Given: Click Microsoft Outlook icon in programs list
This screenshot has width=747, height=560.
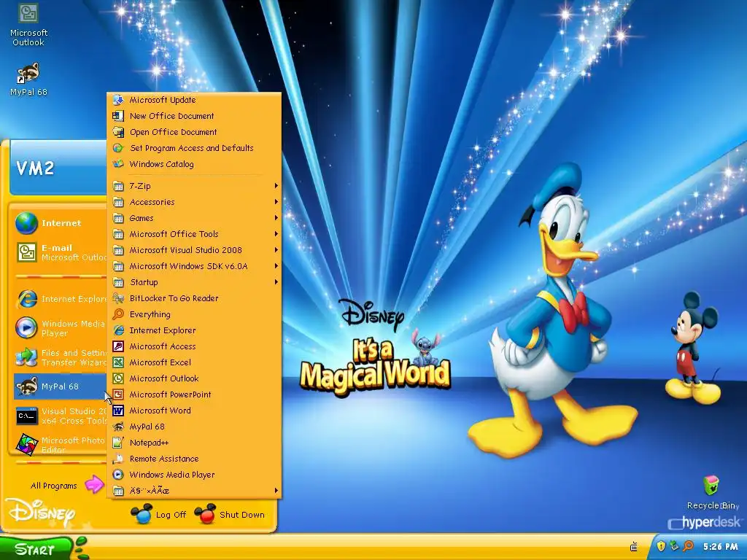Looking at the screenshot, I should tap(118, 378).
